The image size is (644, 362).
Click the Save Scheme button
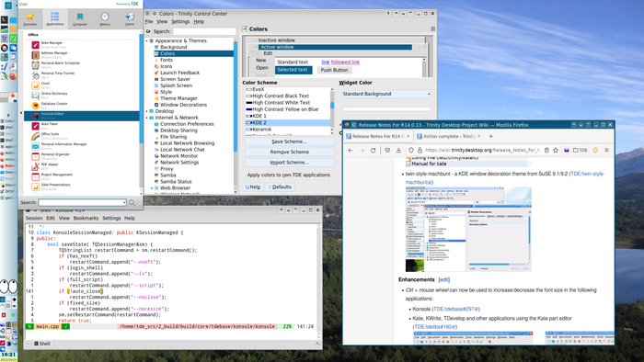point(290,141)
